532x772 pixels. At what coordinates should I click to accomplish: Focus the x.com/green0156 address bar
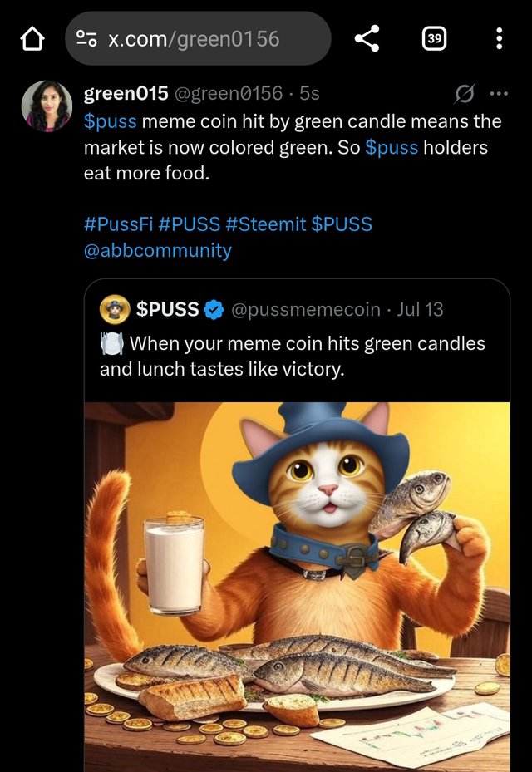(198, 38)
